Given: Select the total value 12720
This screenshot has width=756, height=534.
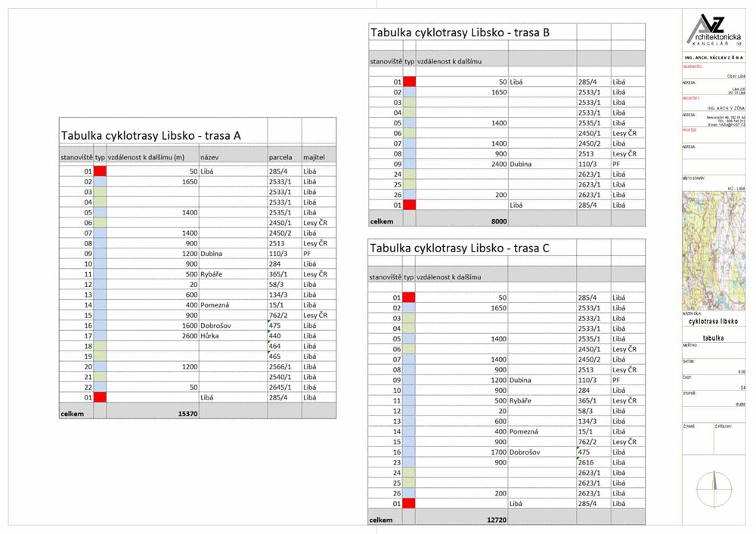Looking at the screenshot, I should 497,520.
